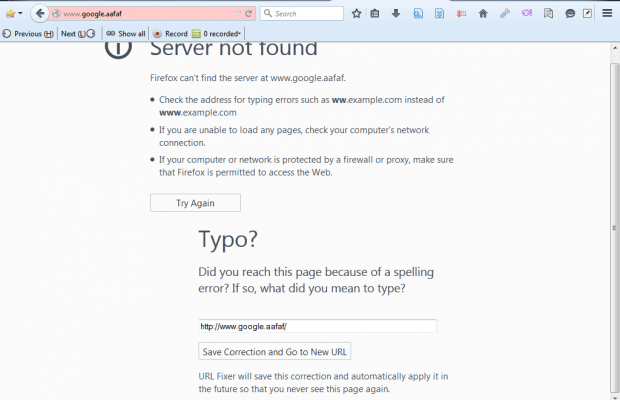The image size is (620, 400).
Task: Start recording with the Record button
Action: (x=170, y=34)
